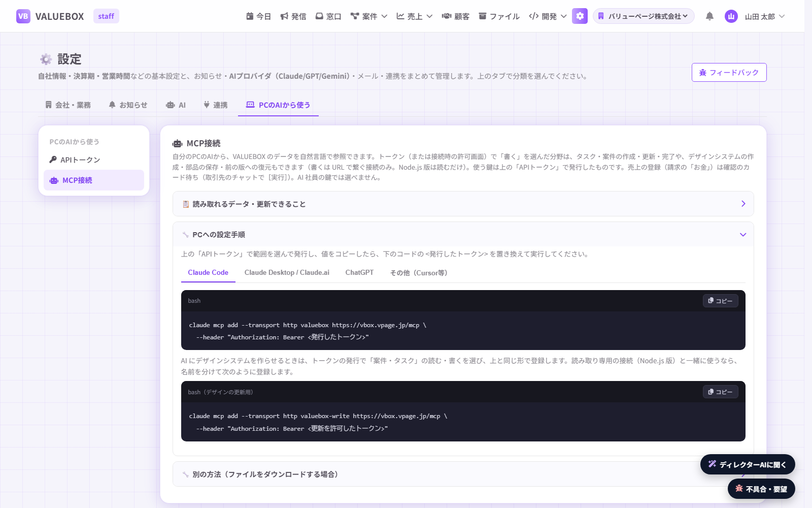Switch to the 連携 tab
The image size is (812, 508).
click(x=215, y=105)
